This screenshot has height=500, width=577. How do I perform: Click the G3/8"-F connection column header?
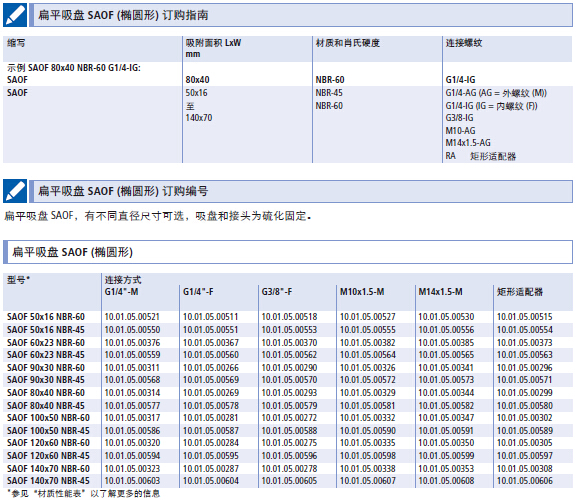pos(277,292)
